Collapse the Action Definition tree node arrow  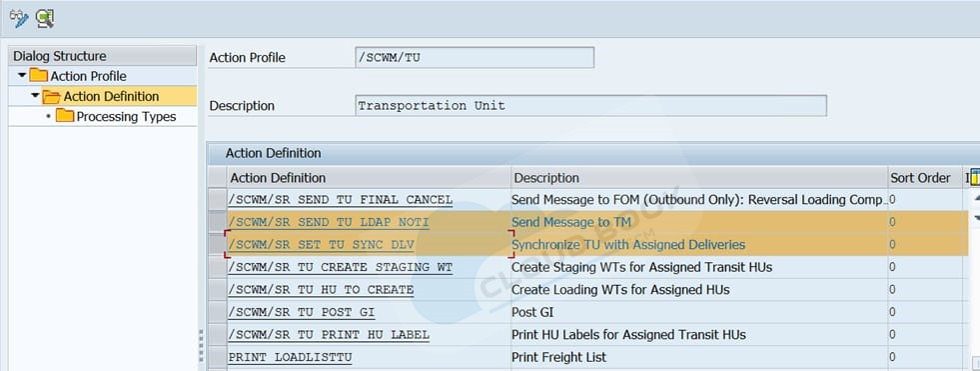pyautogui.click(x=35, y=96)
